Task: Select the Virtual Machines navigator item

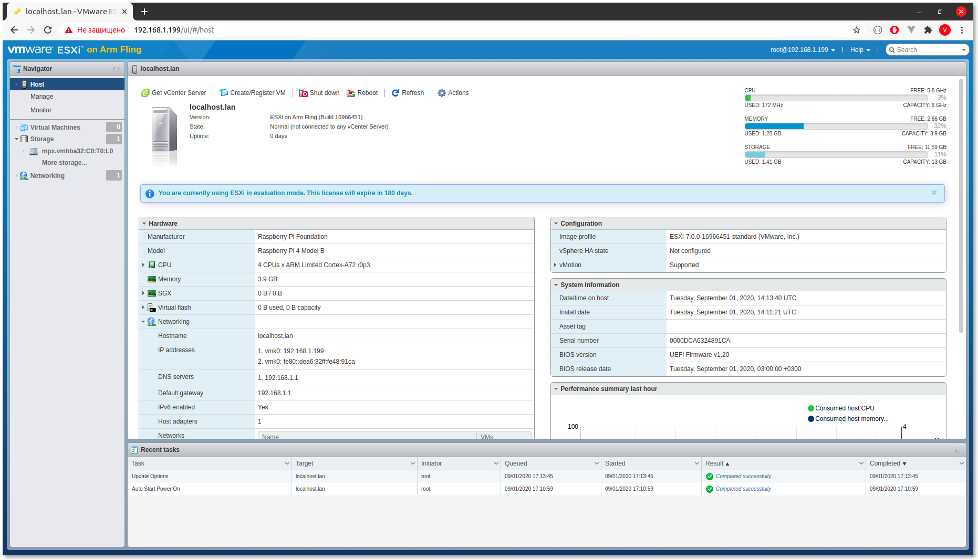Action: [55, 128]
